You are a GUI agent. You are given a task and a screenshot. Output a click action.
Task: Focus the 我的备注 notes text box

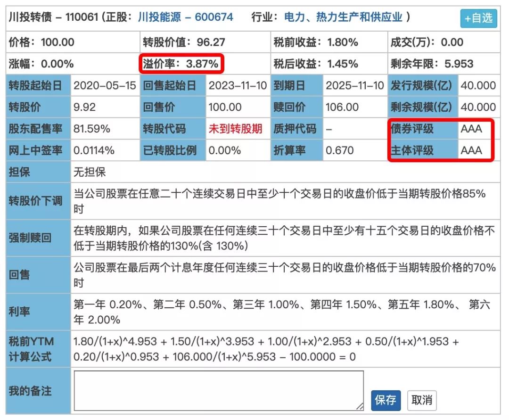point(219,390)
